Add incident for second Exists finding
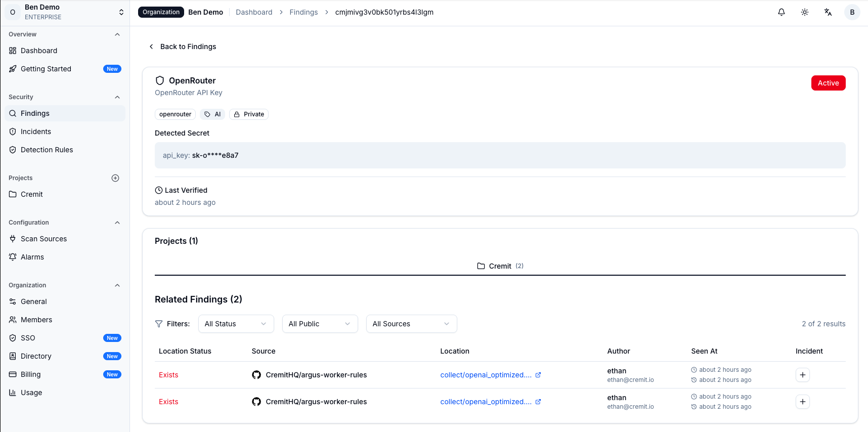This screenshot has height=432, width=868. [x=803, y=402]
